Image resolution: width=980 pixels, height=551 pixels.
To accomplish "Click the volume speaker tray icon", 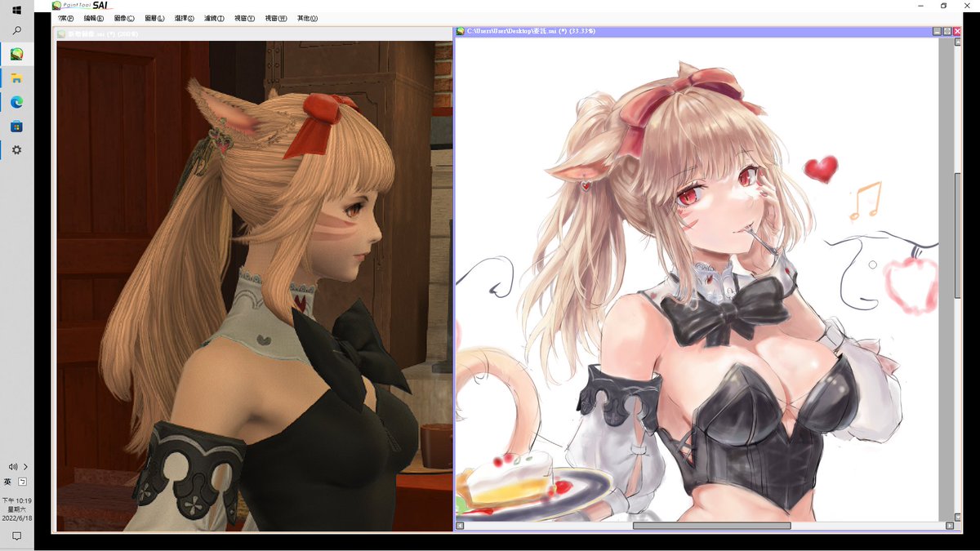I will click(x=12, y=467).
